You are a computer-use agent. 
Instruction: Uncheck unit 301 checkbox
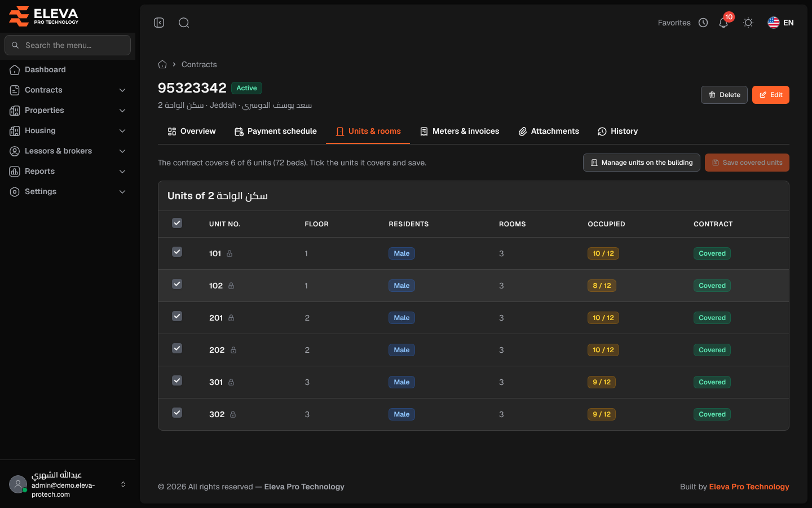point(177,380)
